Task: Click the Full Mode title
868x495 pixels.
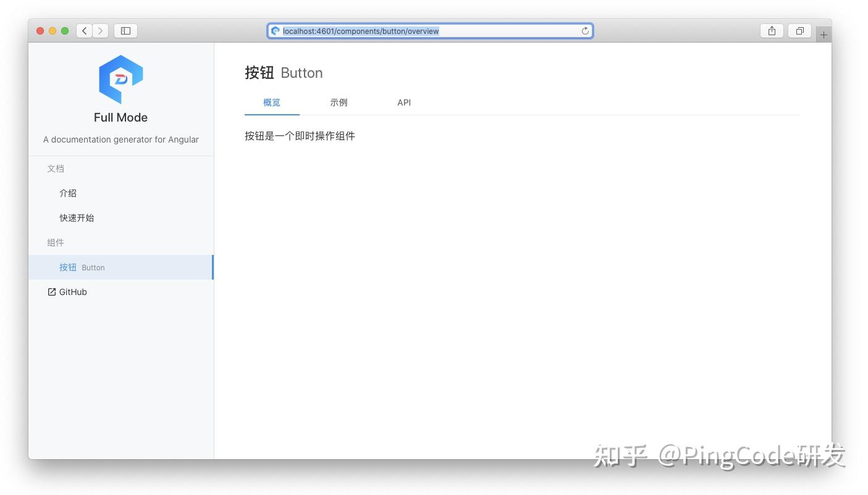Action: [x=121, y=117]
